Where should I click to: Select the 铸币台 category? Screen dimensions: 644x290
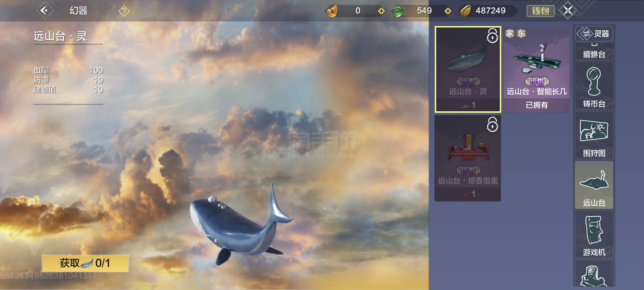(x=594, y=86)
